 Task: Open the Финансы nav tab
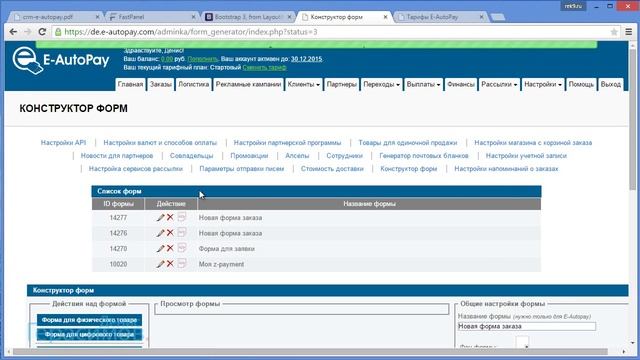click(460, 84)
